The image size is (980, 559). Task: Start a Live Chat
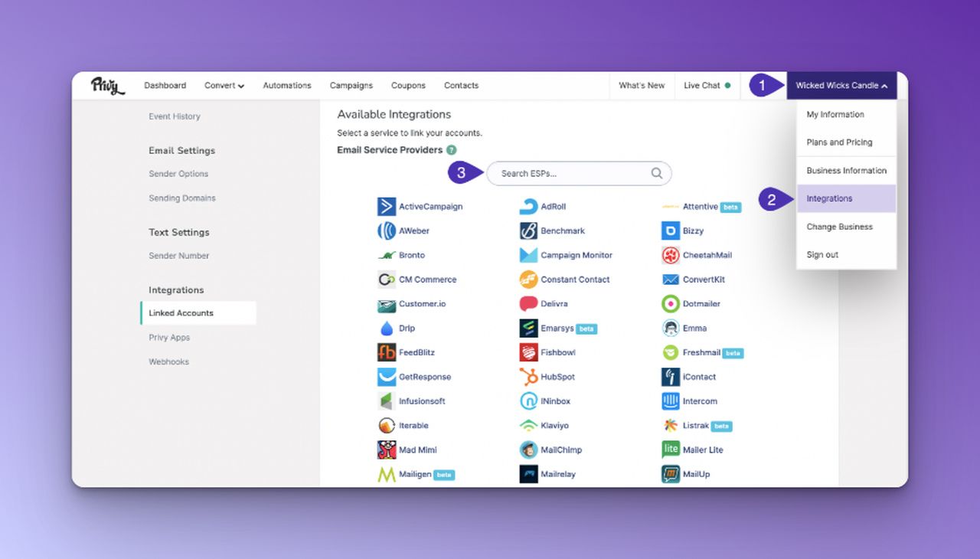point(707,86)
